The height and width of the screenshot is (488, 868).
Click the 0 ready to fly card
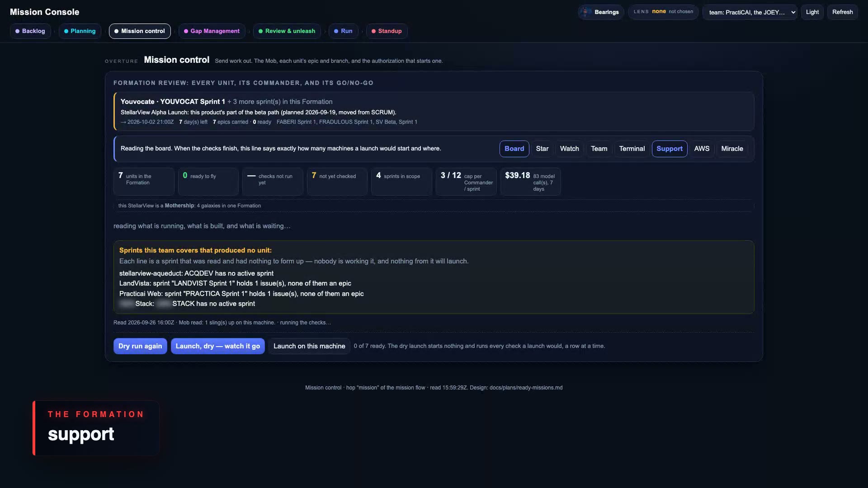(208, 182)
